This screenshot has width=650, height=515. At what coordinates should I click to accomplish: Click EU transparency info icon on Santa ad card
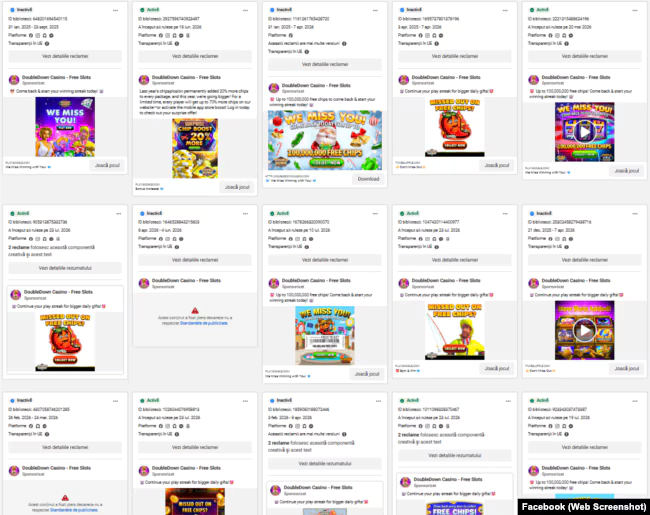[307, 52]
